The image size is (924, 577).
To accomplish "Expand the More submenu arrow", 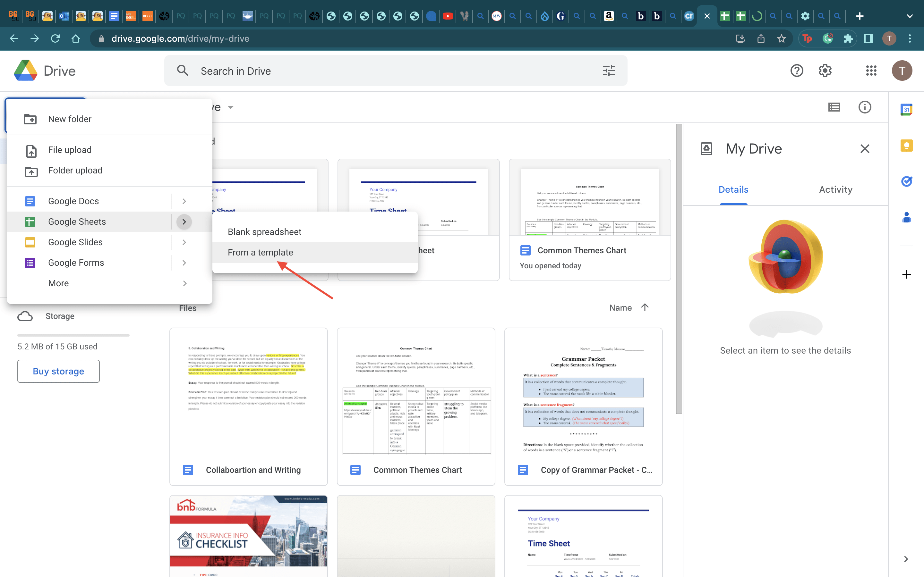I will point(184,283).
